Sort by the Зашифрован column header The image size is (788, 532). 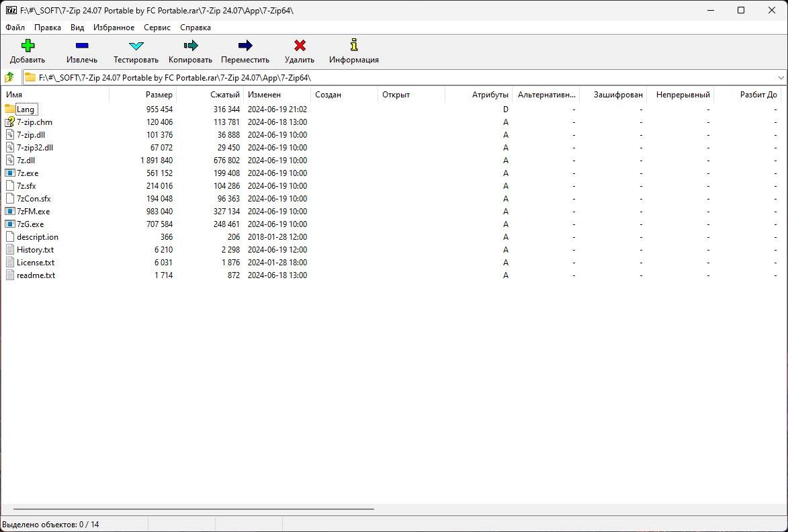point(613,95)
